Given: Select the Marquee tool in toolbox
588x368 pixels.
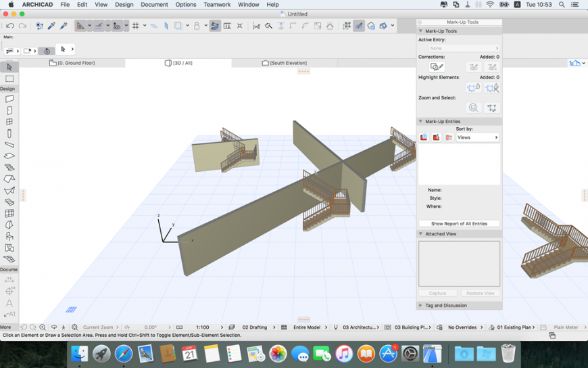Looking at the screenshot, I should [x=9, y=78].
